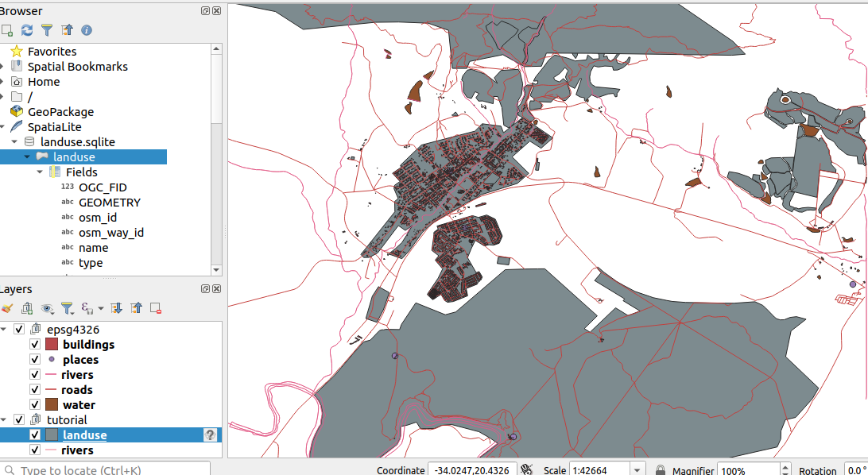Refresh the Browser panel

coord(26,30)
